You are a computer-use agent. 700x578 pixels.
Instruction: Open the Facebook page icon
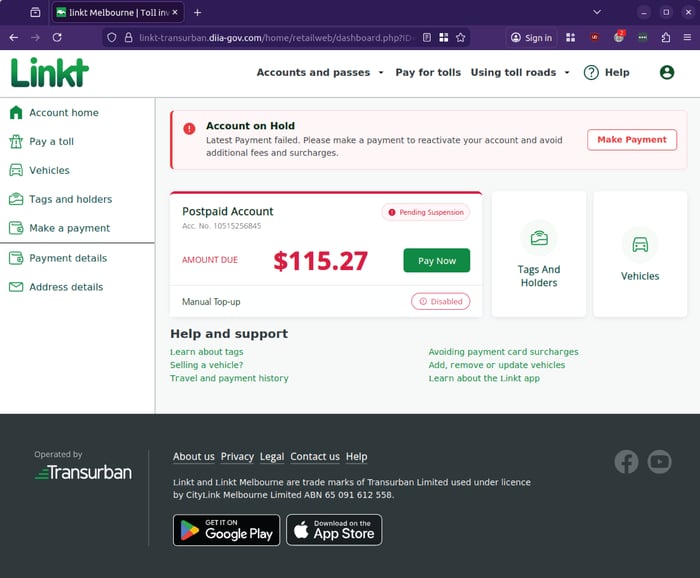pos(626,462)
